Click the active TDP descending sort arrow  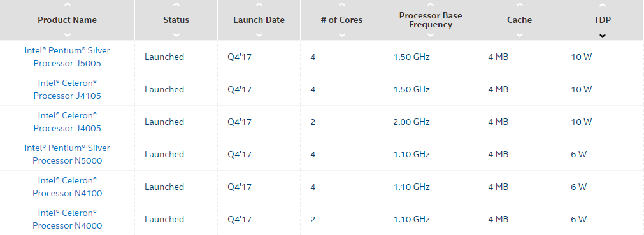603,35
